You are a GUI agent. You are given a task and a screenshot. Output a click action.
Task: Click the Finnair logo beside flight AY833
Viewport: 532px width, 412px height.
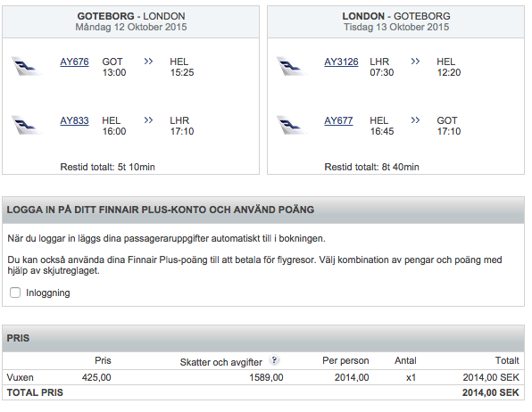(27, 125)
